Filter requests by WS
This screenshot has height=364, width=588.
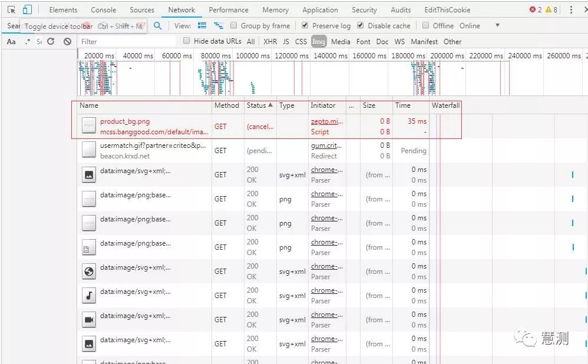tap(399, 42)
